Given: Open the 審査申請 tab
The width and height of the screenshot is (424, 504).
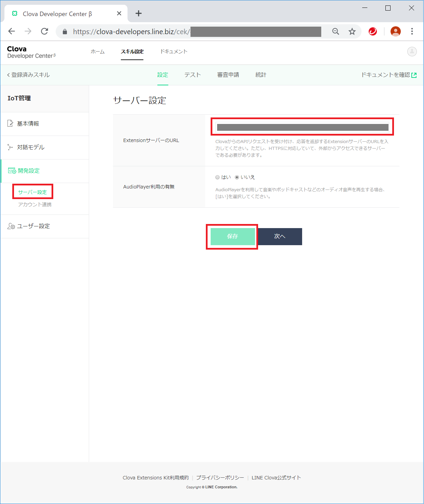Looking at the screenshot, I should coord(228,75).
